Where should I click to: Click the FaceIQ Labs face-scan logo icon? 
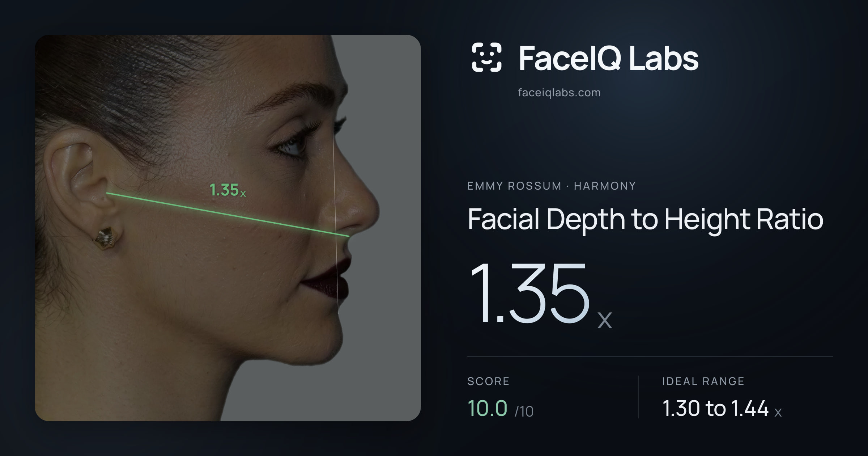tap(486, 57)
